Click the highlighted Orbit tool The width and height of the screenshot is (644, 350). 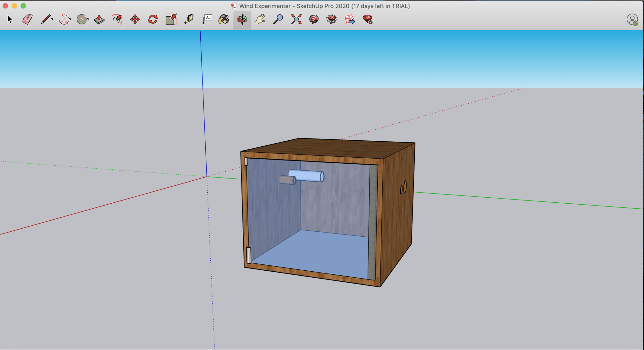[x=242, y=20]
